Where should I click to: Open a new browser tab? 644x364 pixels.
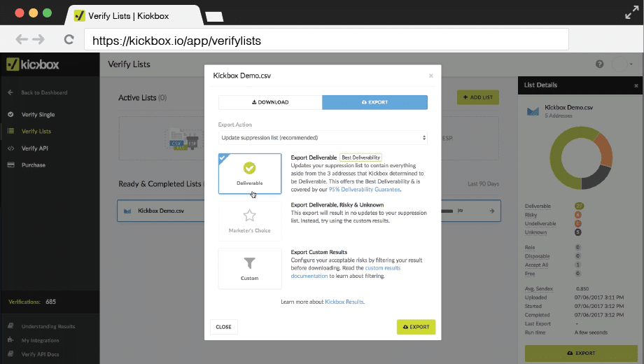click(x=214, y=17)
